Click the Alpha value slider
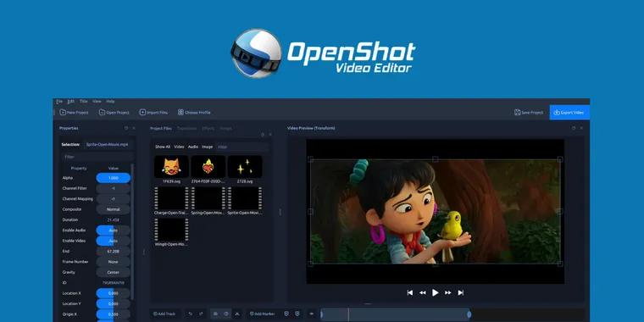The image size is (644, 322). [114, 178]
